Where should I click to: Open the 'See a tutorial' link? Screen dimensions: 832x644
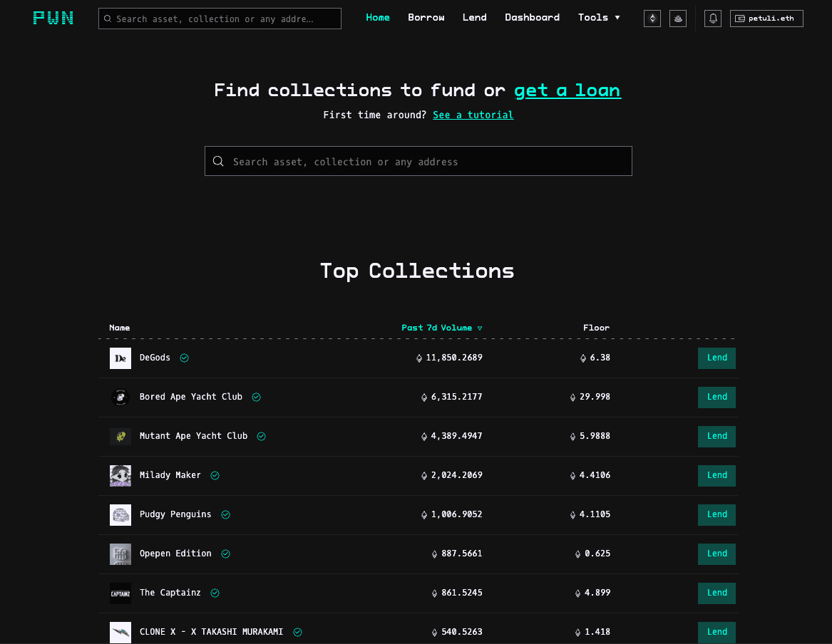point(473,115)
